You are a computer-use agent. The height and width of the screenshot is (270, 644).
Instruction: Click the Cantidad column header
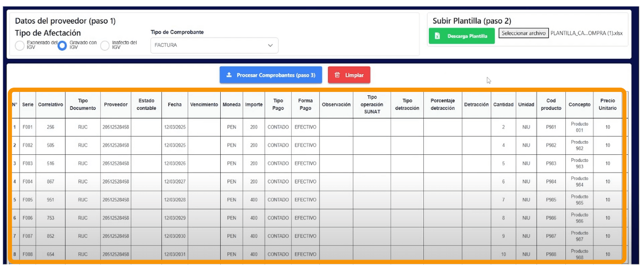504,105
